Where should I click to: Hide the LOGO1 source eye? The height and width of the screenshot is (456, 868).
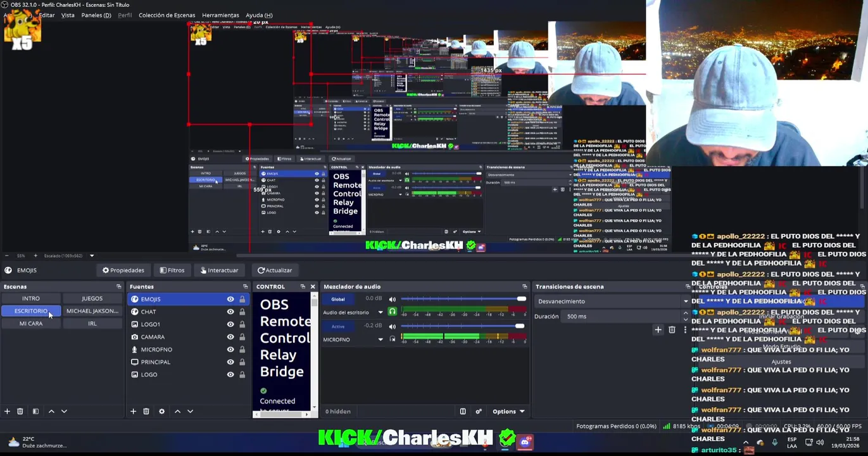pos(230,324)
